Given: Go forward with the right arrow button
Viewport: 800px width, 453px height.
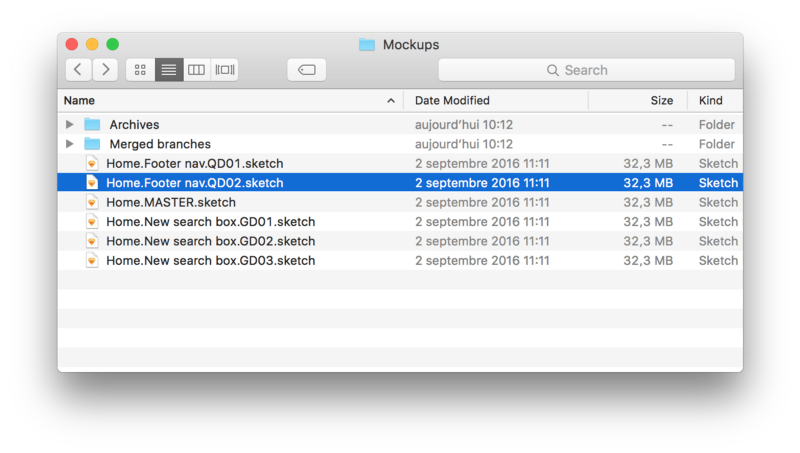Looking at the screenshot, I should tap(106, 69).
